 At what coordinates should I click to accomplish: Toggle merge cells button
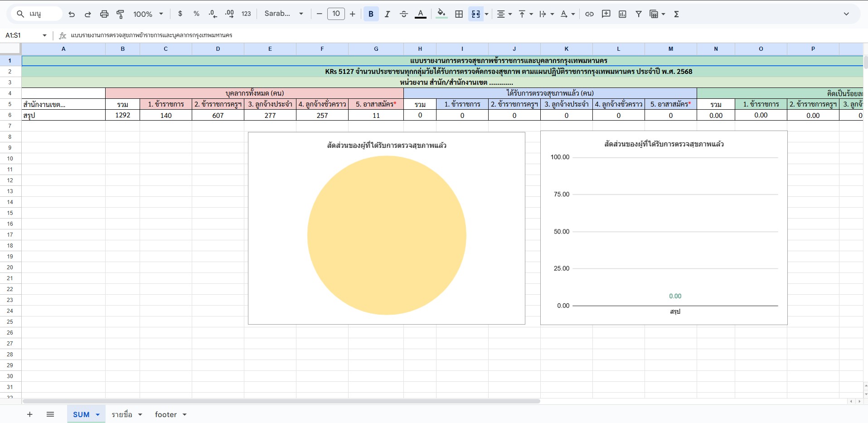pos(476,14)
